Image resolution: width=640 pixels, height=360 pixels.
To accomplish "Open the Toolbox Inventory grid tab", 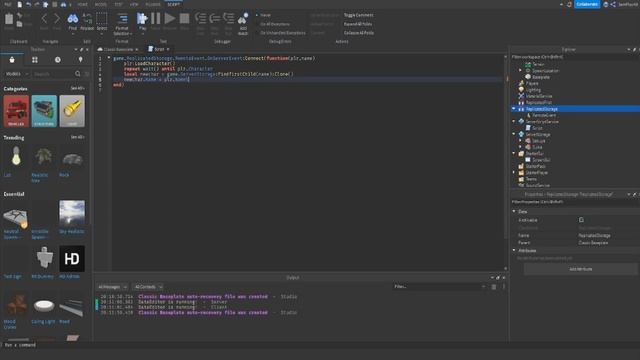I will [x=35, y=60].
